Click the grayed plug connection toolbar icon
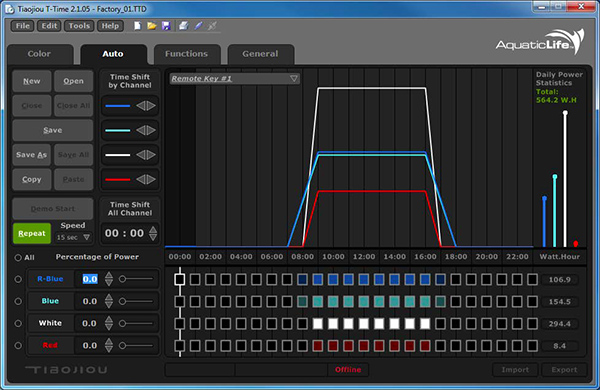 tap(212, 26)
